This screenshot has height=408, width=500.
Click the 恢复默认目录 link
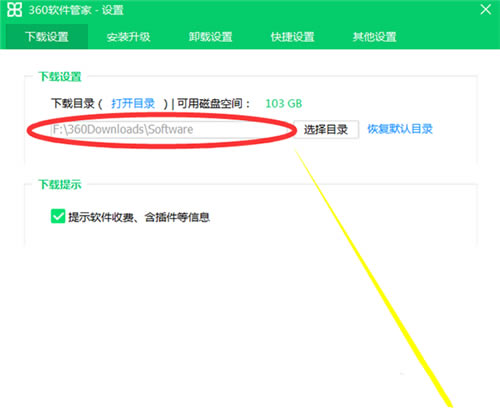coord(400,129)
